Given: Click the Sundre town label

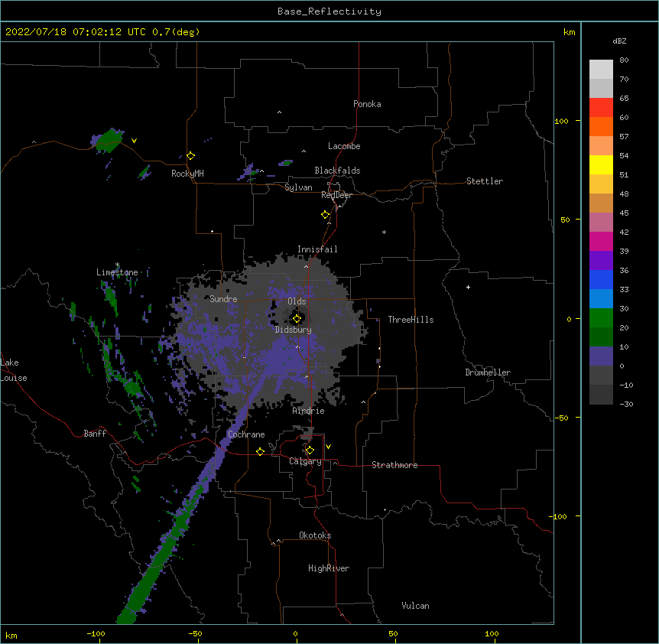Looking at the screenshot, I should (223, 299).
